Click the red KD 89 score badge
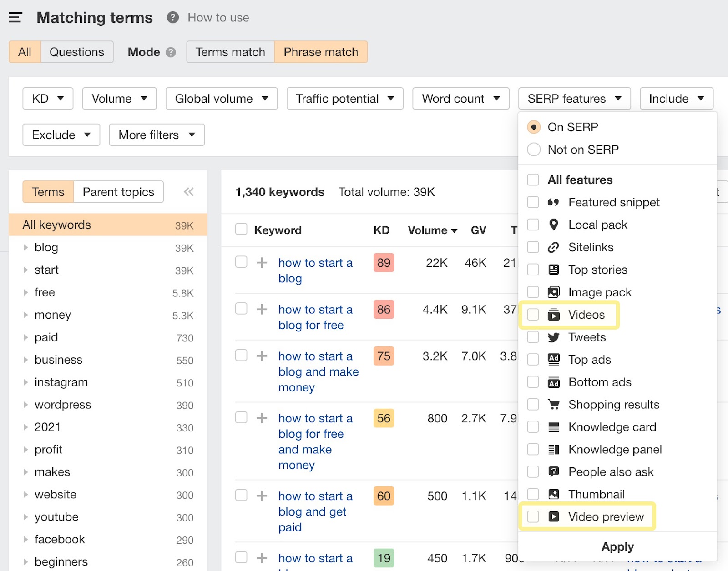This screenshot has height=571, width=728. pyautogui.click(x=383, y=263)
